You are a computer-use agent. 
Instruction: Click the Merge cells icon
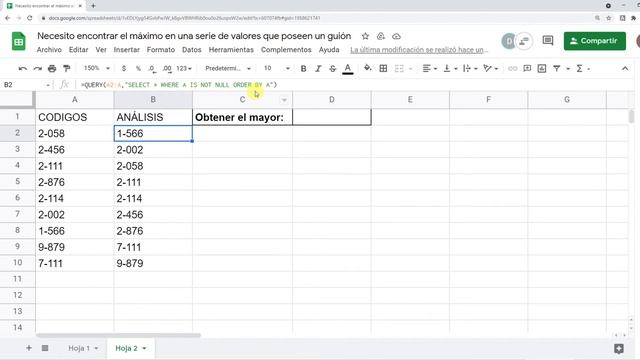399,69
